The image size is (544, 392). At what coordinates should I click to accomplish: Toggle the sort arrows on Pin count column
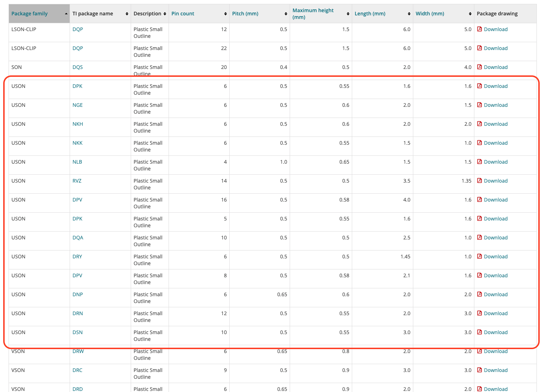(x=225, y=14)
